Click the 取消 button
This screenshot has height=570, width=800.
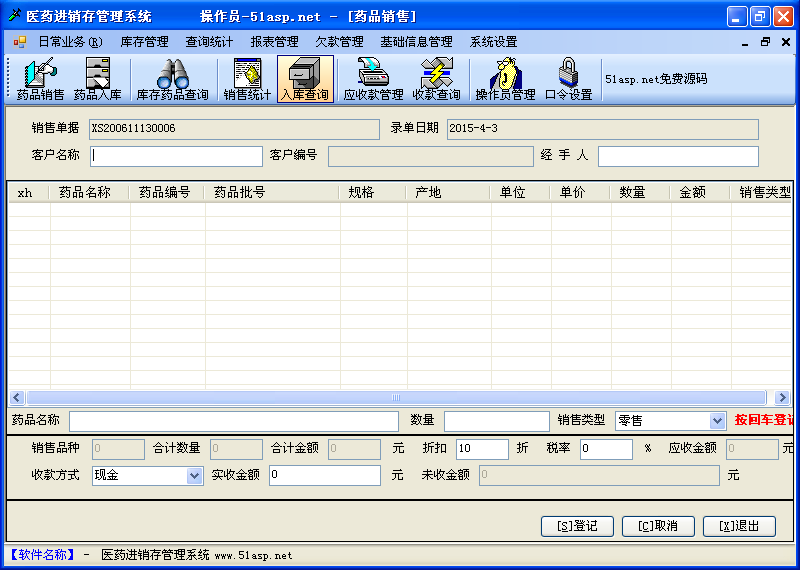coord(658,526)
